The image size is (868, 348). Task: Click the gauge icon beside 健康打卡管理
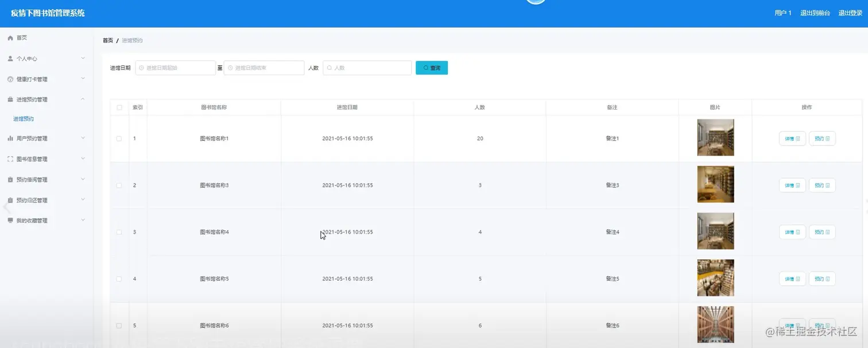10,79
